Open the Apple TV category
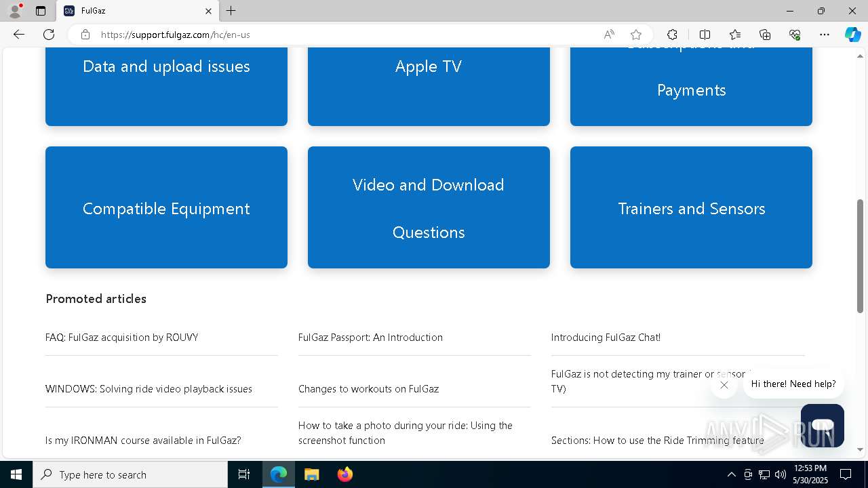This screenshot has width=868, height=488. click(429, 87)
